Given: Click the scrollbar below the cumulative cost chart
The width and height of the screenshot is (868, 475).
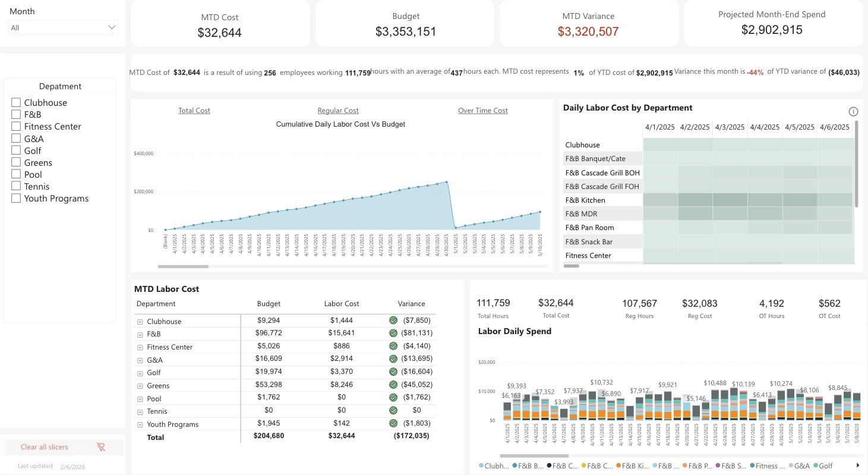Looking at the screenshot, I should pyautogui.click(x=184, y=265).
